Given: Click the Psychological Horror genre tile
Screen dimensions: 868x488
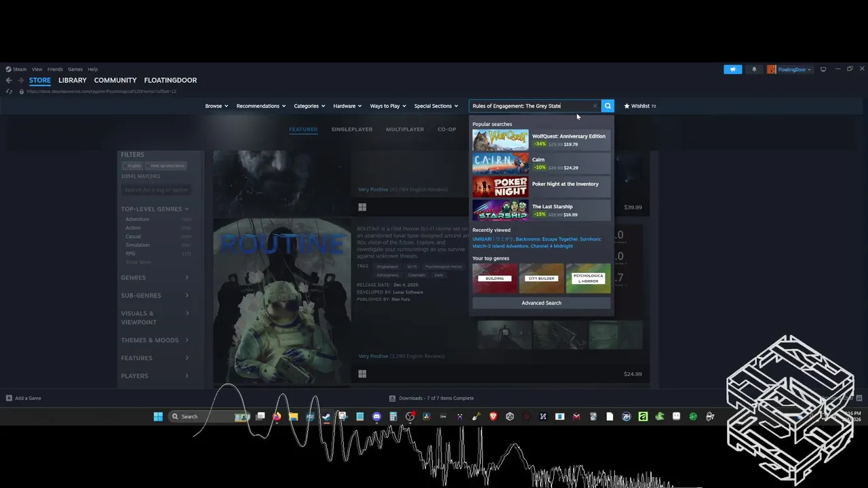Looking at the screenshot, I should click(588, 279).
